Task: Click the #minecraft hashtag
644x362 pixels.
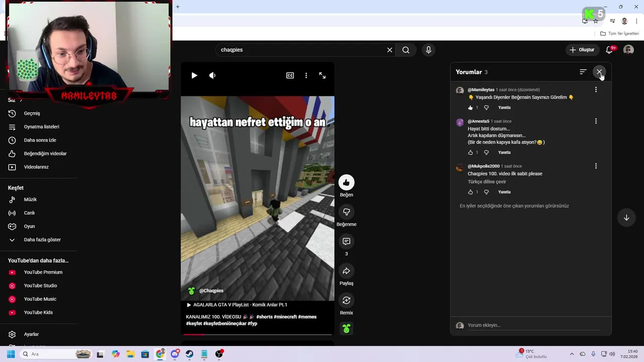Action: (285, 317)
